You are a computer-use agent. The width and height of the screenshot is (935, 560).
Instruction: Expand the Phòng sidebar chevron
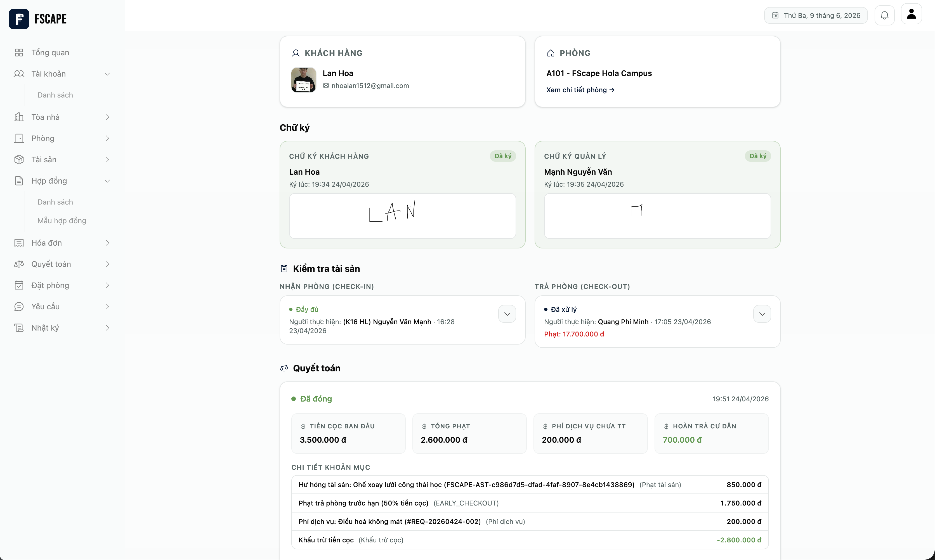click(107, 139)
